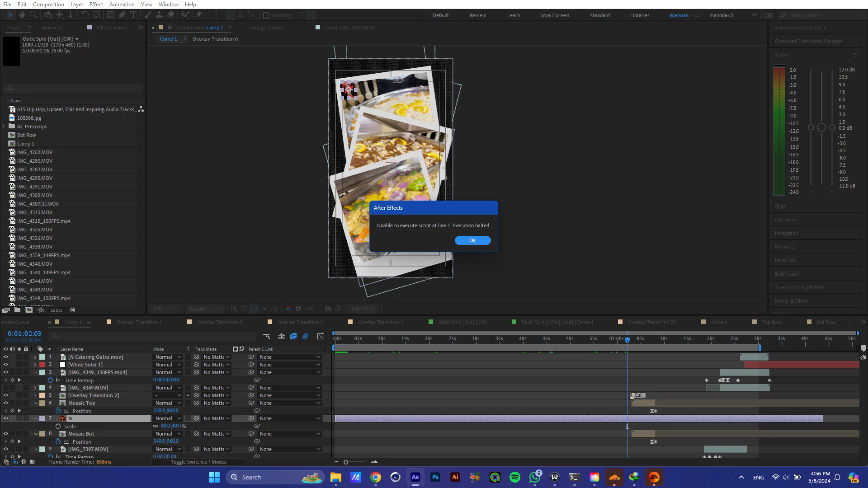Image resolution: width=868 pixels, height=488 pixels.
Task: Select the Hand tool
Action: (22, 15)
